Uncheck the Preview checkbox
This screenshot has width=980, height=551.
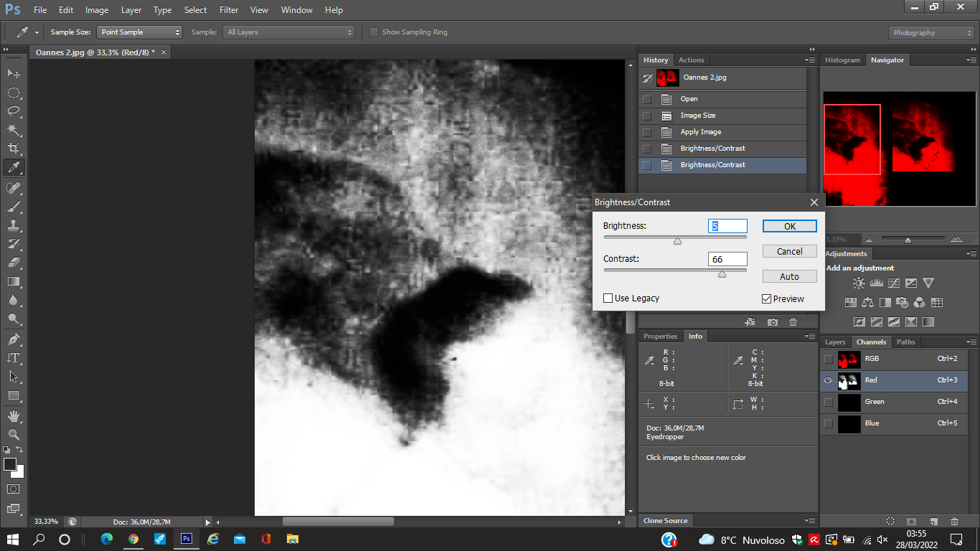point(766,299)
